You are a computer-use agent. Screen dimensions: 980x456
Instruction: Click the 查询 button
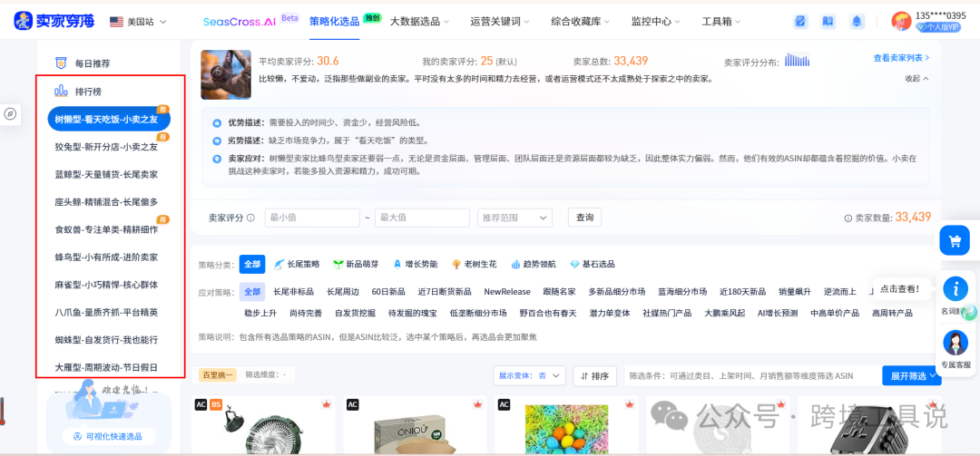click(x=585, y=218)
